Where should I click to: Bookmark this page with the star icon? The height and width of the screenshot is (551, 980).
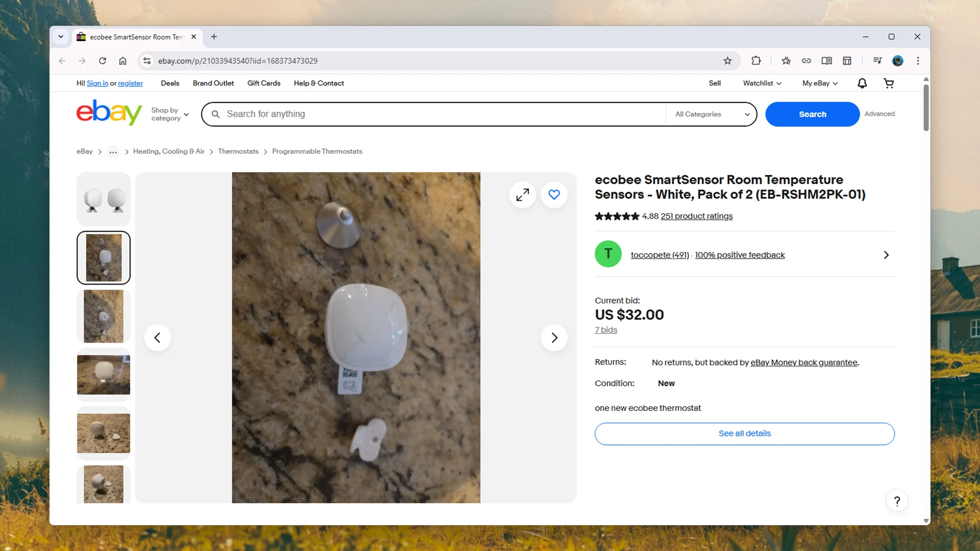click(x=728, y=61)
